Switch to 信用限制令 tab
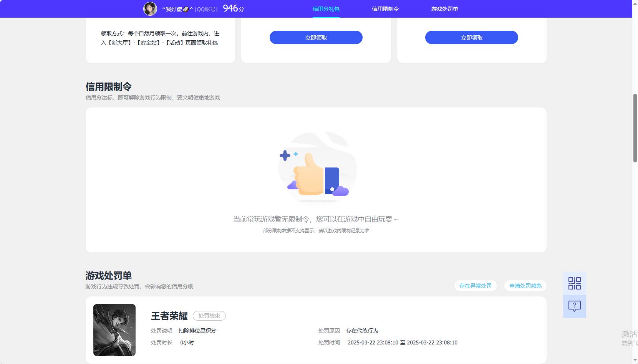Image resolution: width=638 pixels, height=364 pixels. pyautogui.click(x=385, y=9)
